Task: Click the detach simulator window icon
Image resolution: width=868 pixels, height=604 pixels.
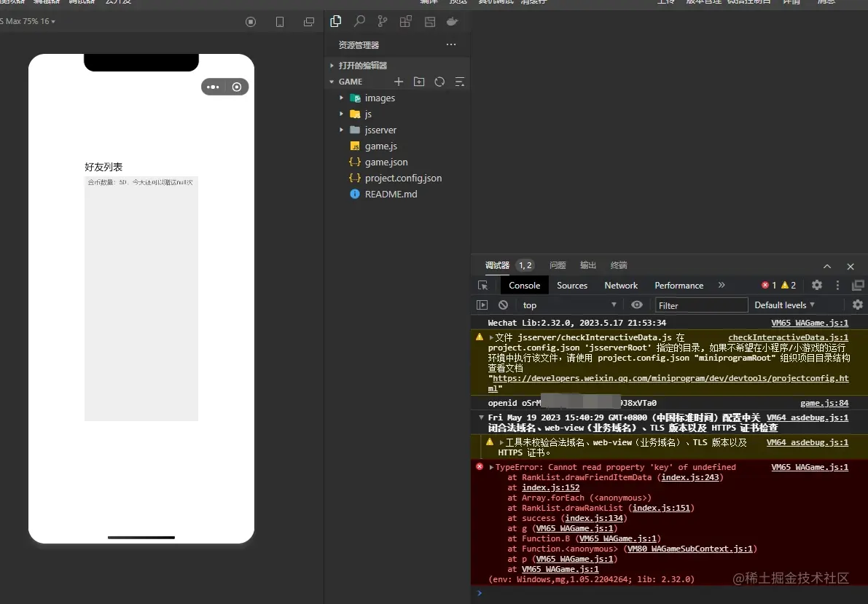Action: click(x=309, y=22)
